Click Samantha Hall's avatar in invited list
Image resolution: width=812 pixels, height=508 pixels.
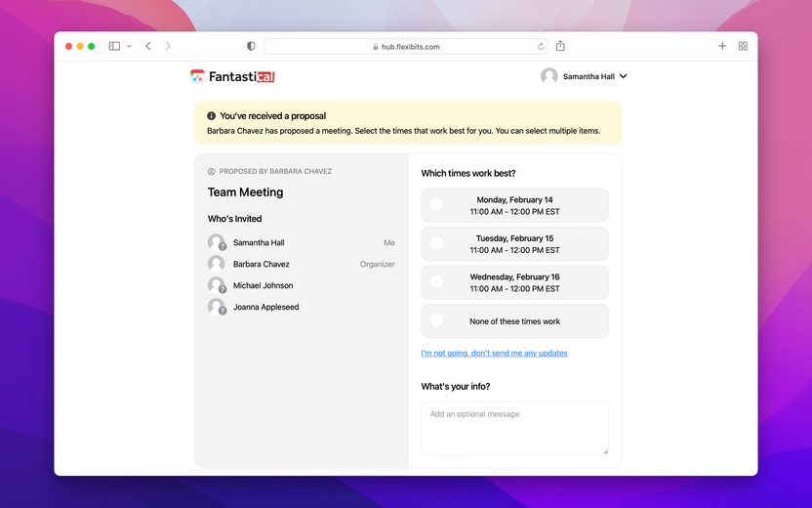click(217, 242)
